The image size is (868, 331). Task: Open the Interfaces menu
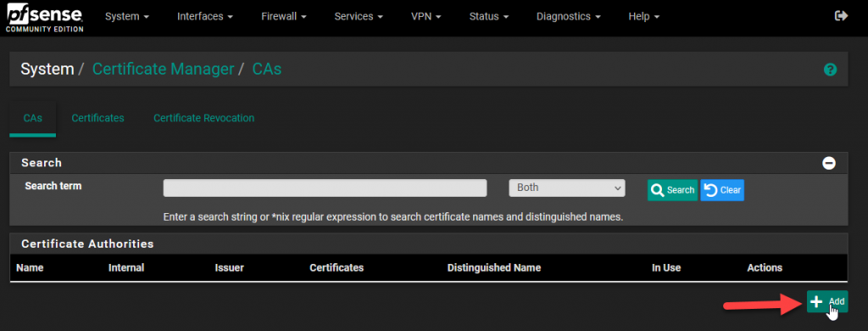point(205,17)
